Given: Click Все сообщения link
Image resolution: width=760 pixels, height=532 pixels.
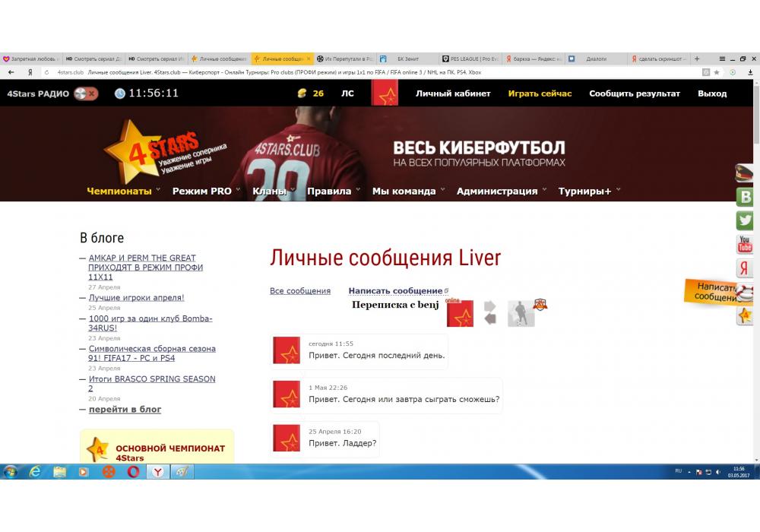Looking at the screenshot, I should 300,291.
